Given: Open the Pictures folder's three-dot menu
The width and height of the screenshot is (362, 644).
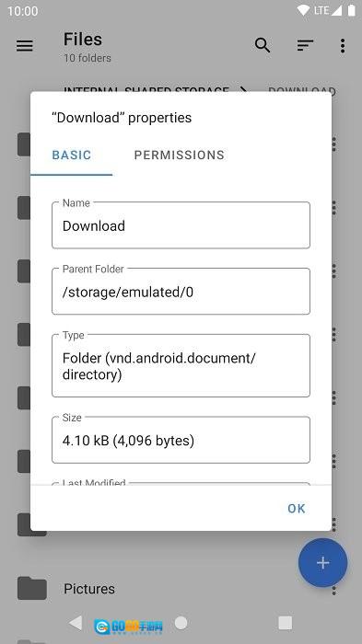Looking at the screenshot, I should (x=334, y=590).
